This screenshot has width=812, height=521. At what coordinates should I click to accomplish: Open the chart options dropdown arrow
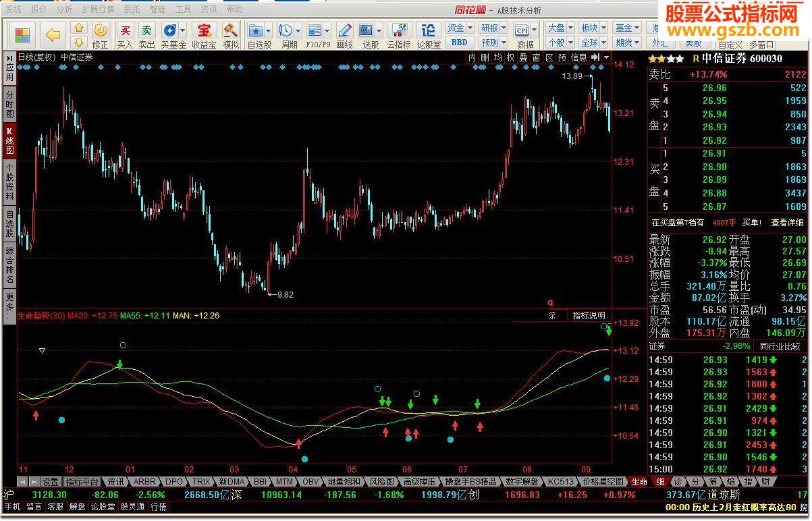(606, 58)
